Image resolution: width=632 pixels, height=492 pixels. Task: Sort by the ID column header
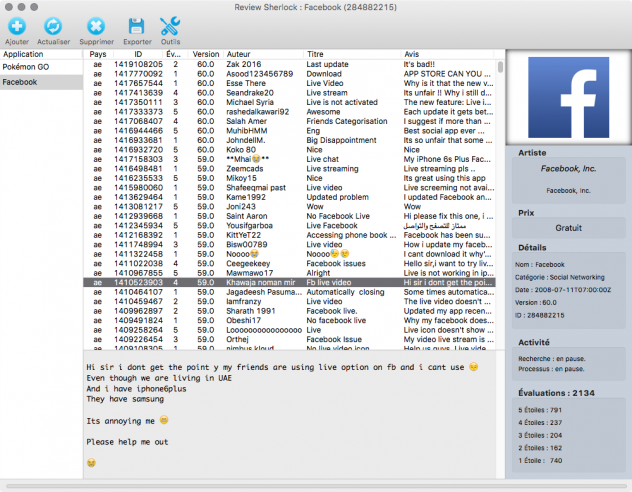pos(138,54)
